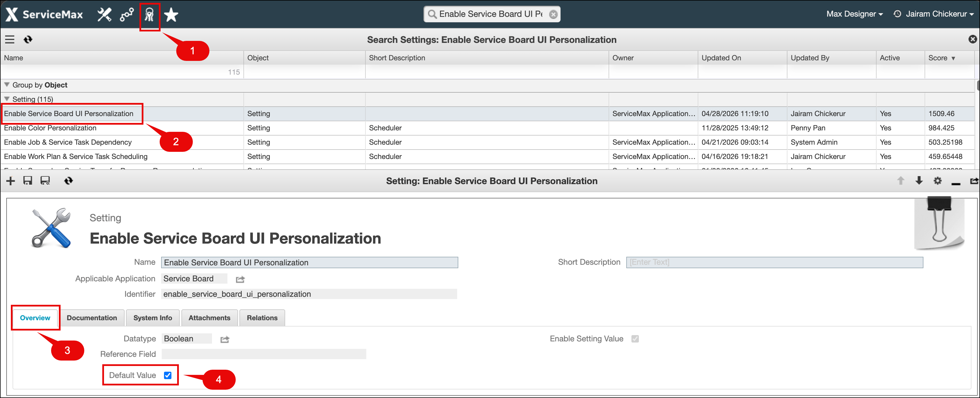Click the Identifier field value

[309, 294]
